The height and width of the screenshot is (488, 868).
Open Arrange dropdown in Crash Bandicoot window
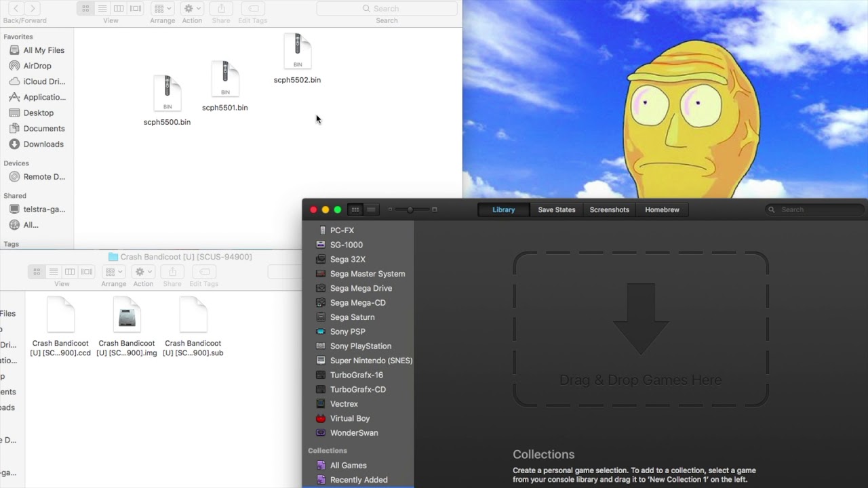coord(113,272)
